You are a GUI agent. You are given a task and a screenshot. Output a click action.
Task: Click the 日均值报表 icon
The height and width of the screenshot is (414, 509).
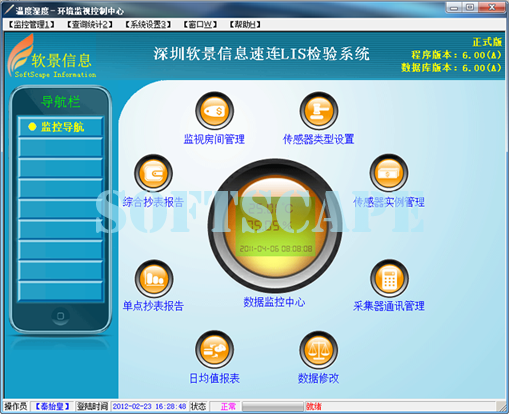point(214,350)
